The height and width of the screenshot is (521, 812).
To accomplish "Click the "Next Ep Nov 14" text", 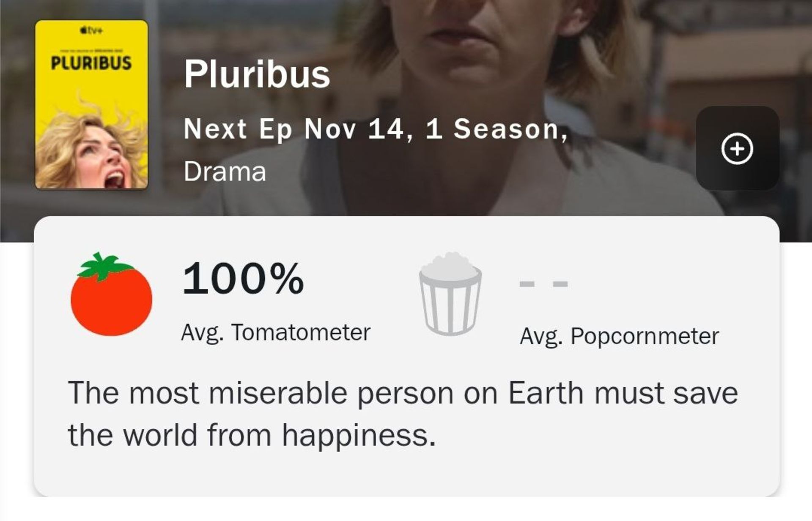I will pos(293,129).
